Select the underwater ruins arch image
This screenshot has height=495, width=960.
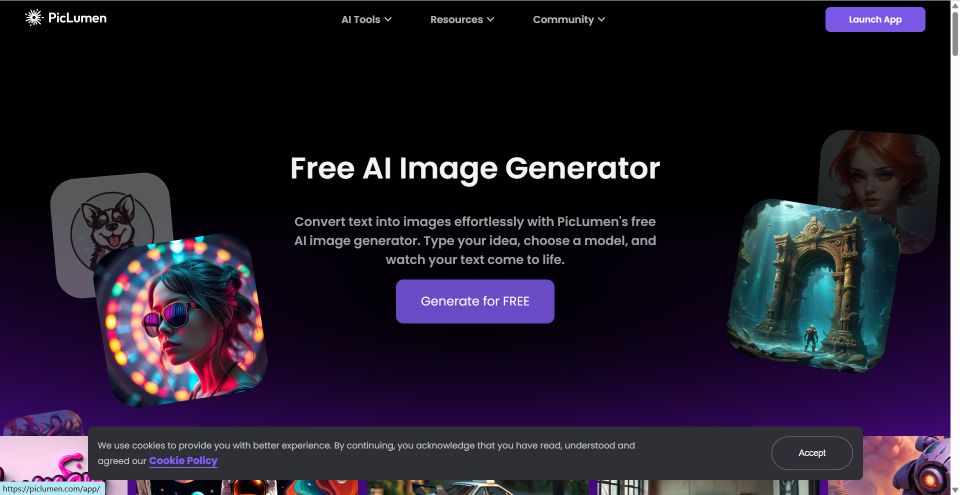[814, 285]
